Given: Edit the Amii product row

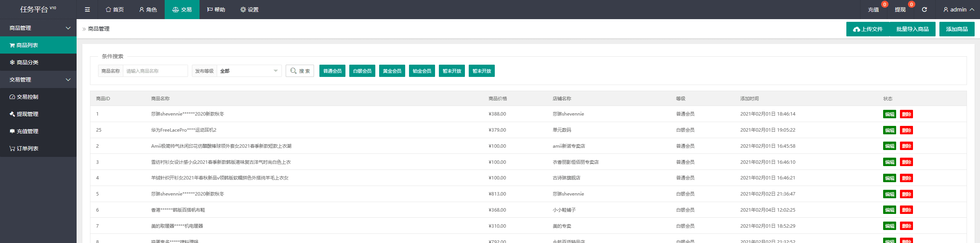Looking at the screenshot, I should click(890, 146).
